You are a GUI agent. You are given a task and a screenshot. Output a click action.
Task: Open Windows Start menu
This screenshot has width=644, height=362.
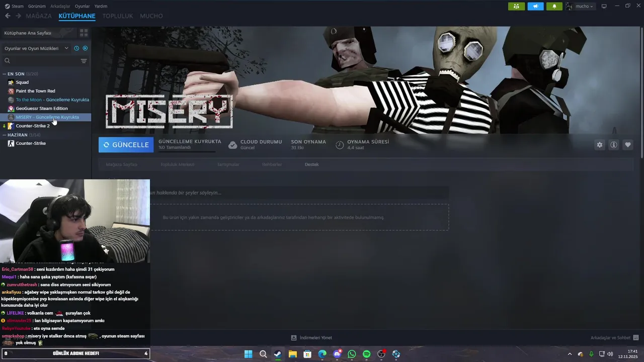click(x=248, y=354)
